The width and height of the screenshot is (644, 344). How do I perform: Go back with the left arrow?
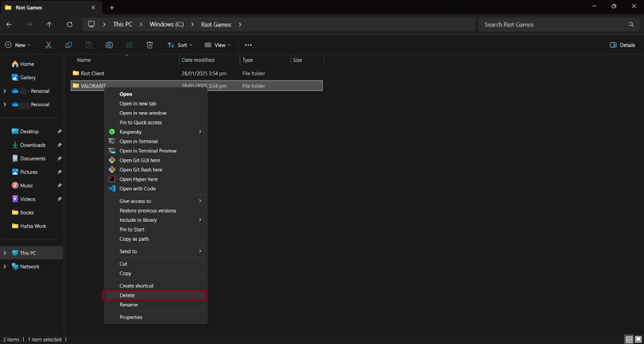click(x=9, y=25)
